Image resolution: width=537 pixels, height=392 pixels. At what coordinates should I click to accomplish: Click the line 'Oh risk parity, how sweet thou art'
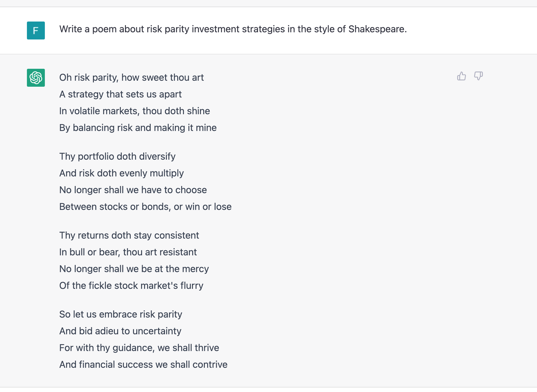132,77
